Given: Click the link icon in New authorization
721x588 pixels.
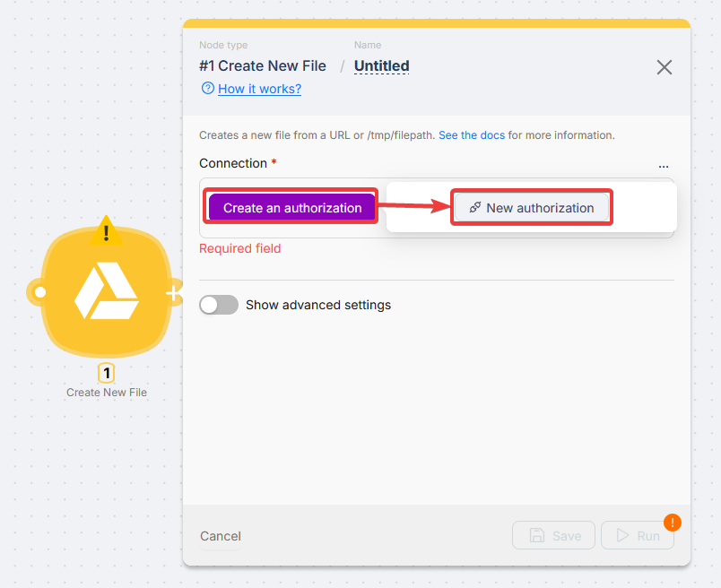Looking at the screenshot, I should tap(475, 208).
